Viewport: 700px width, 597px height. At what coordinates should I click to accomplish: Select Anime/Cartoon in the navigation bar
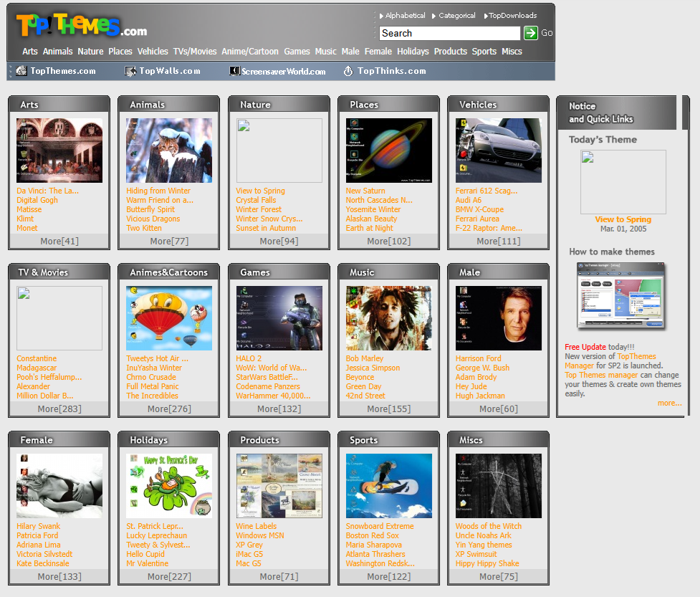pos(250,52)
